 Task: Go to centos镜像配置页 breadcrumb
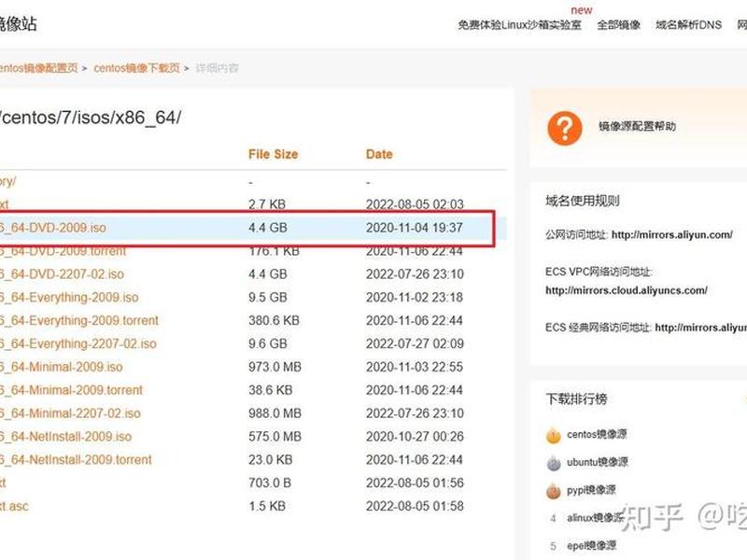tap(38, 68)
